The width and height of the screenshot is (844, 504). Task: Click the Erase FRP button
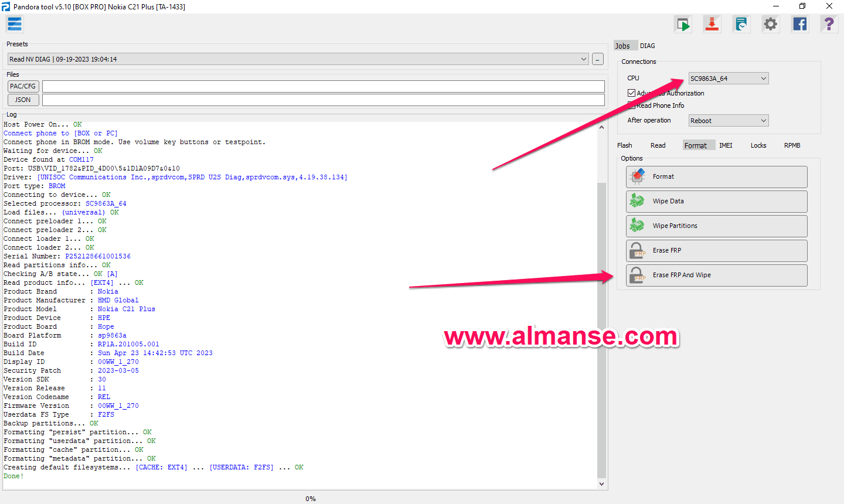[x=716, y=251]
